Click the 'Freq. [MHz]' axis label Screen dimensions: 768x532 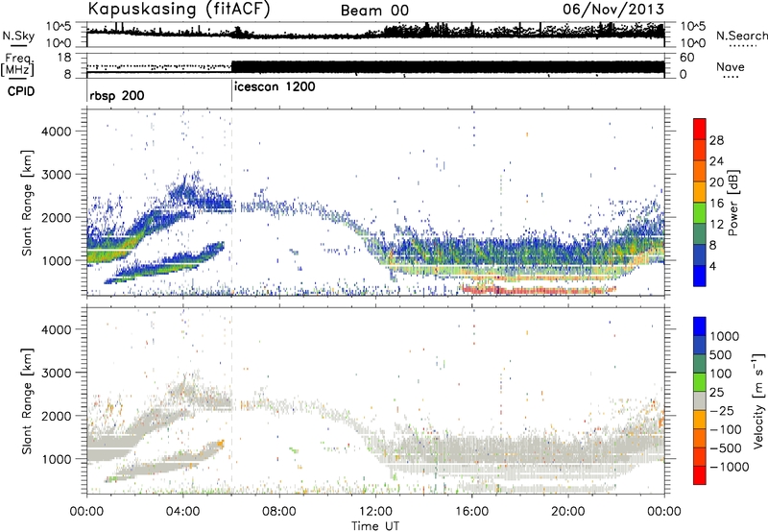tap(18, 64)
